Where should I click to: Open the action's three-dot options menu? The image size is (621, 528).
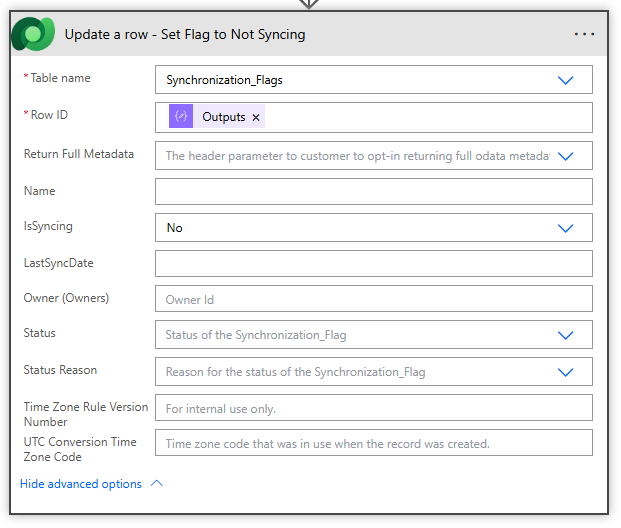click(584, 34)
